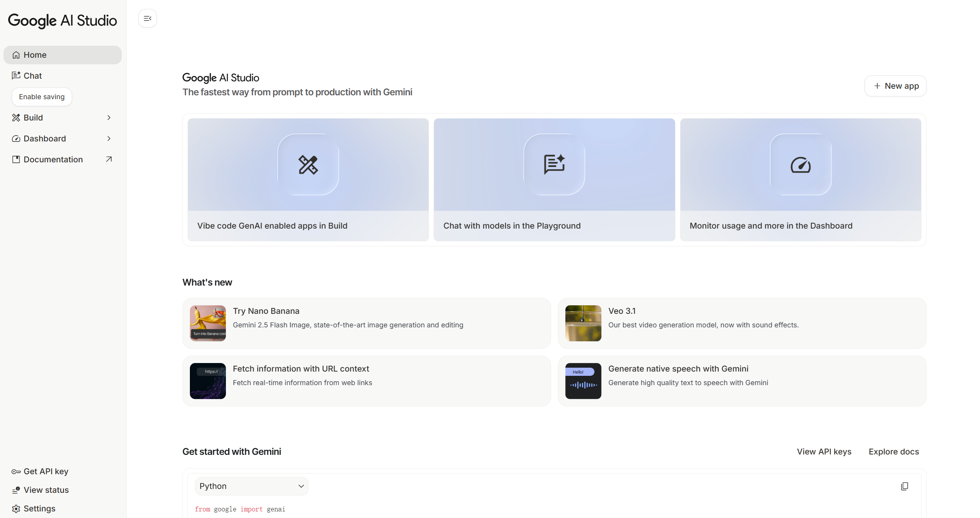980x518 pixels.
Task: Expand the Dashboard menu chevron
Action: [x=109, y=138]
